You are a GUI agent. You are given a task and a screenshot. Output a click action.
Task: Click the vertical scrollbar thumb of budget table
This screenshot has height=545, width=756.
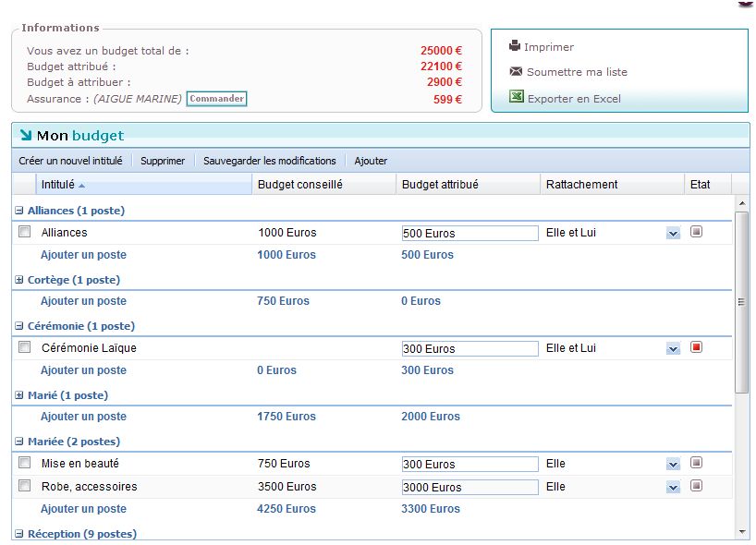[x=741, y=303]
